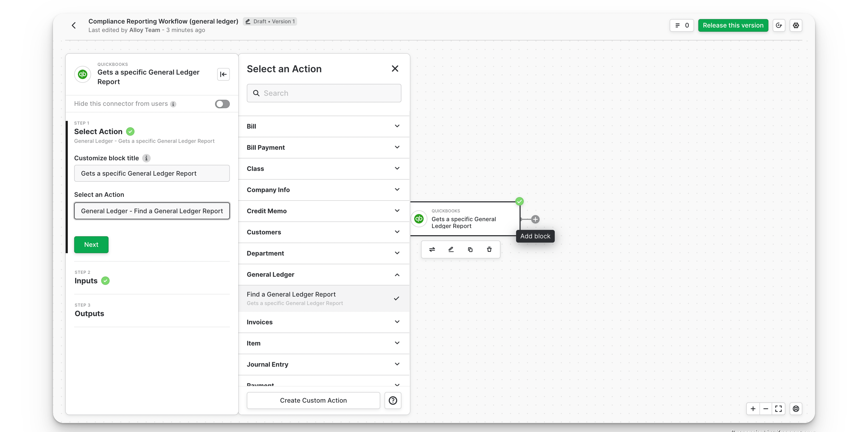The width and height of the screenshot is (868, 432).
Task: Zoom in the canvas with the plus button
Action: (753, 409)
